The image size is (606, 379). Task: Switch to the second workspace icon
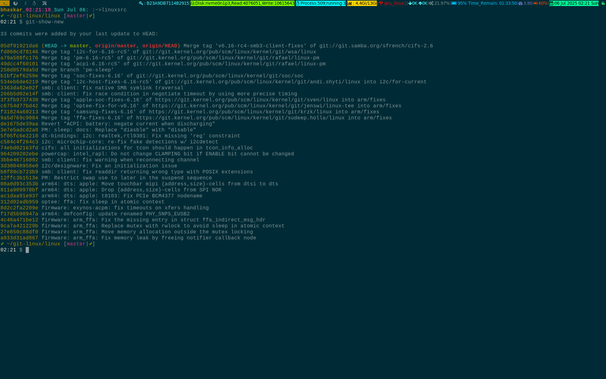point(15,3)
